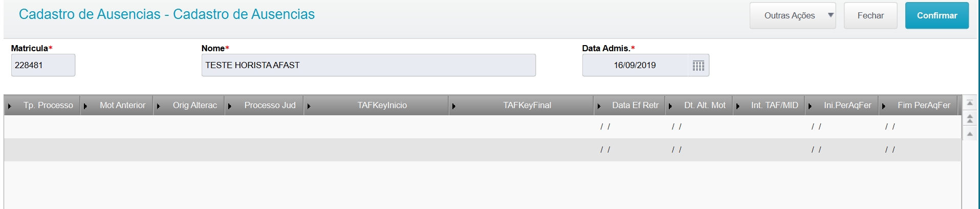Open the Data Admis. calendar picker
980x209 pixels.
point(699,66)
